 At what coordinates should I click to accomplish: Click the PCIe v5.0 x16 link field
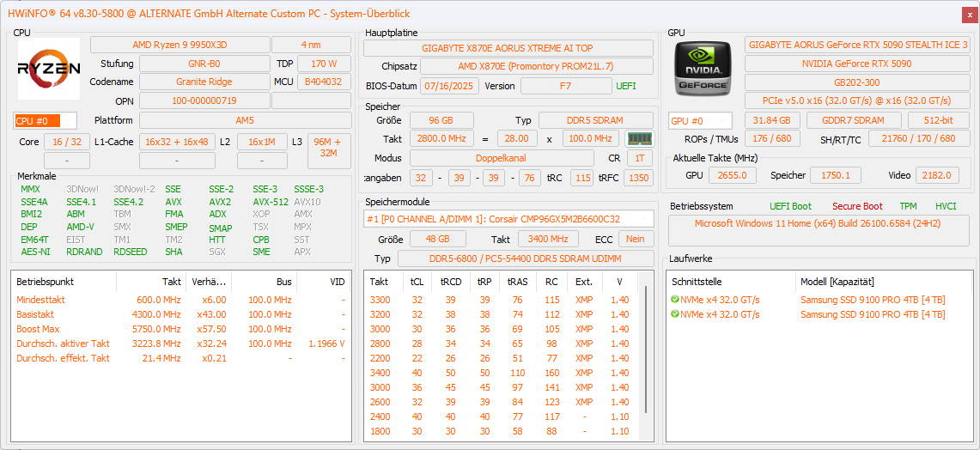pyautogui.click(x=857, y=100)
